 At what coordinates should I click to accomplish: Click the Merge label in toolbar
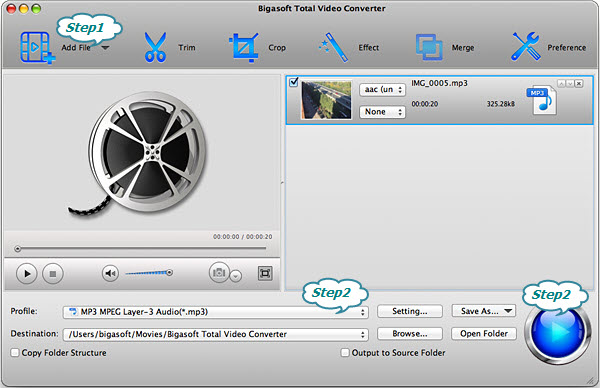pos(463,47)
